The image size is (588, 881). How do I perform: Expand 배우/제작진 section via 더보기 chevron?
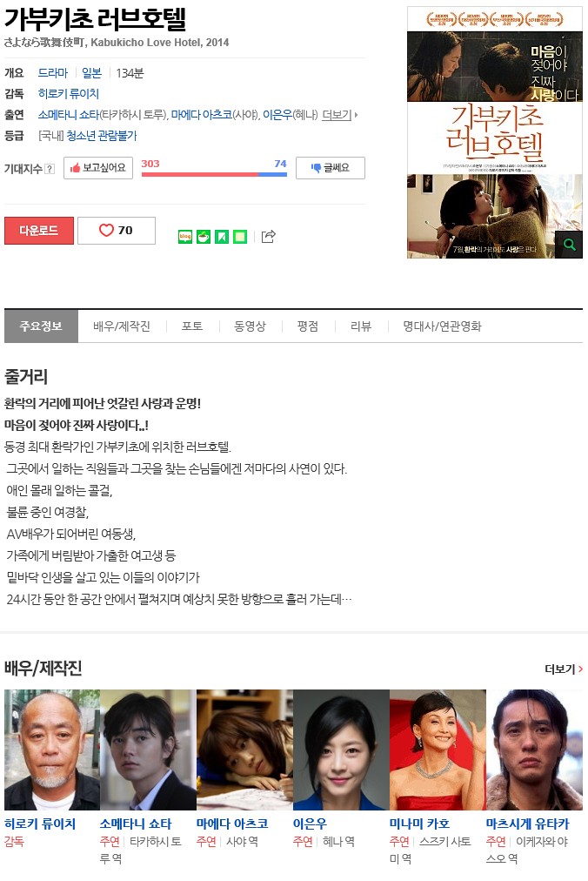pyautogui.click(x=564, y=669)
